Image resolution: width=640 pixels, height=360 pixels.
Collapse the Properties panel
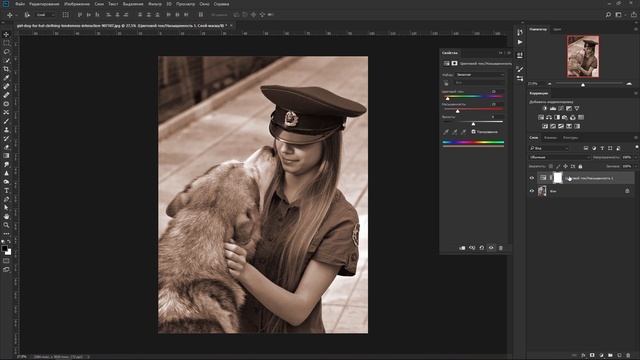(501, 53)
